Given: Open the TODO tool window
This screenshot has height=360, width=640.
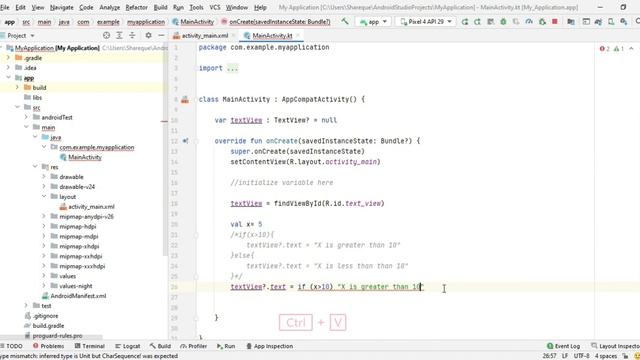Looking at the screenshot, I should [12, 346].
